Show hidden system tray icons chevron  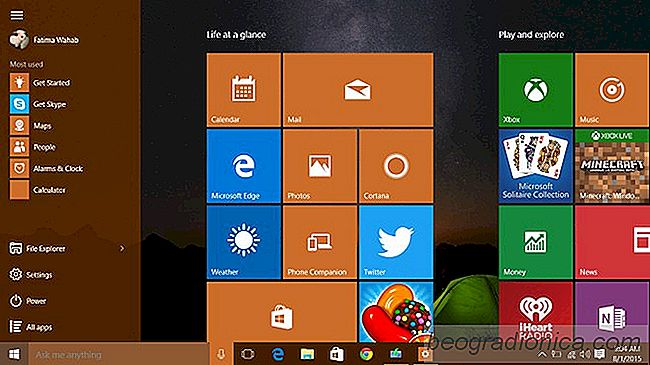click(542, 354)
